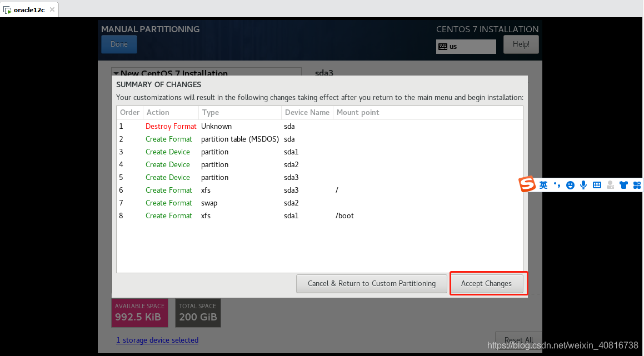Select the Create Device row for sda1
Viewport: 644px width, 356px height.
pos(319,152)
